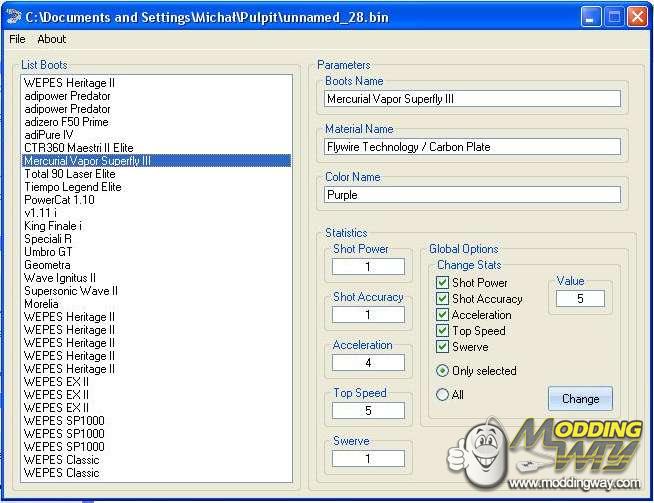This screenshot has width=654, height=503.
Task: Pick Tiempo Legend Elite in List Boots
Action: coord(72,187)
